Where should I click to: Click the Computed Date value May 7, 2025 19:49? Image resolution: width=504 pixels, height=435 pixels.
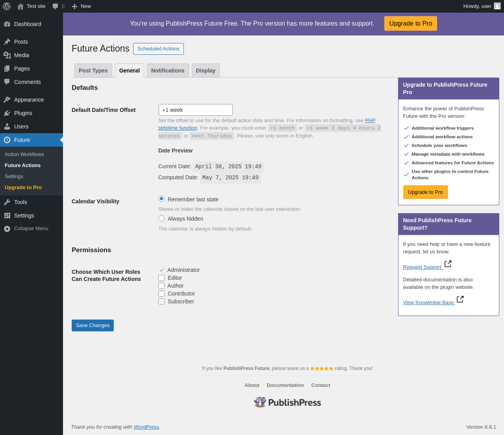[230, 178]
